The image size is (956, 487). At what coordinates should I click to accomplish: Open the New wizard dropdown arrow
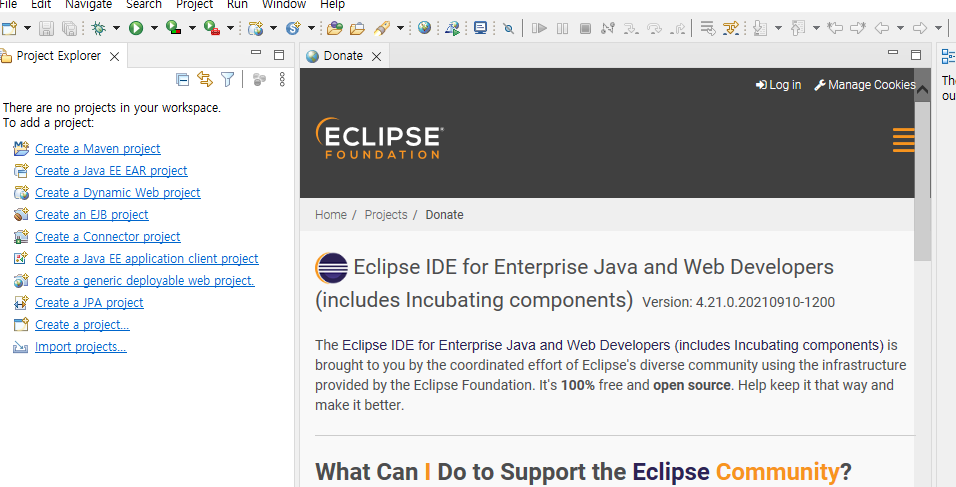click(27, 28)
